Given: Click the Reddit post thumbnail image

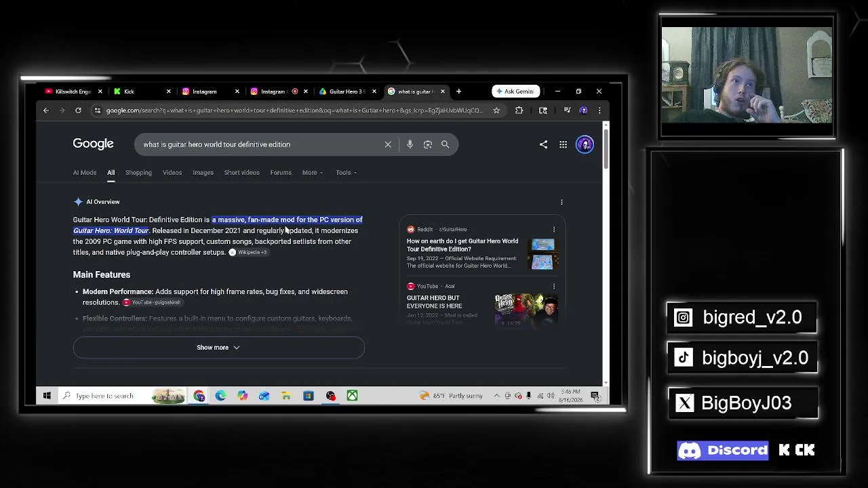Looking at the screenshot, I should coord(543,254).
